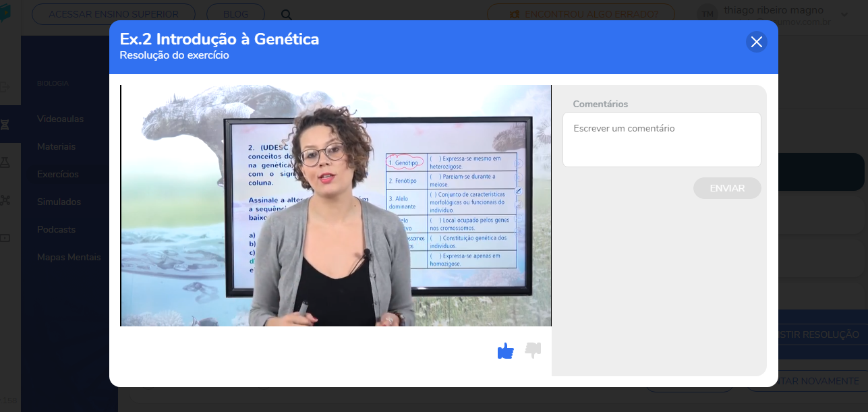Play the exercise resolution video

[x=336, y=206]
